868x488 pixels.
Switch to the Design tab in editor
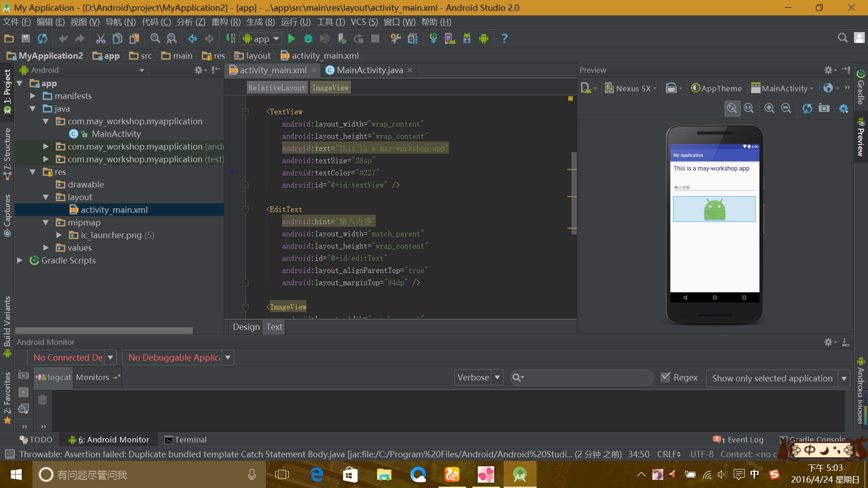coord(245,327)
